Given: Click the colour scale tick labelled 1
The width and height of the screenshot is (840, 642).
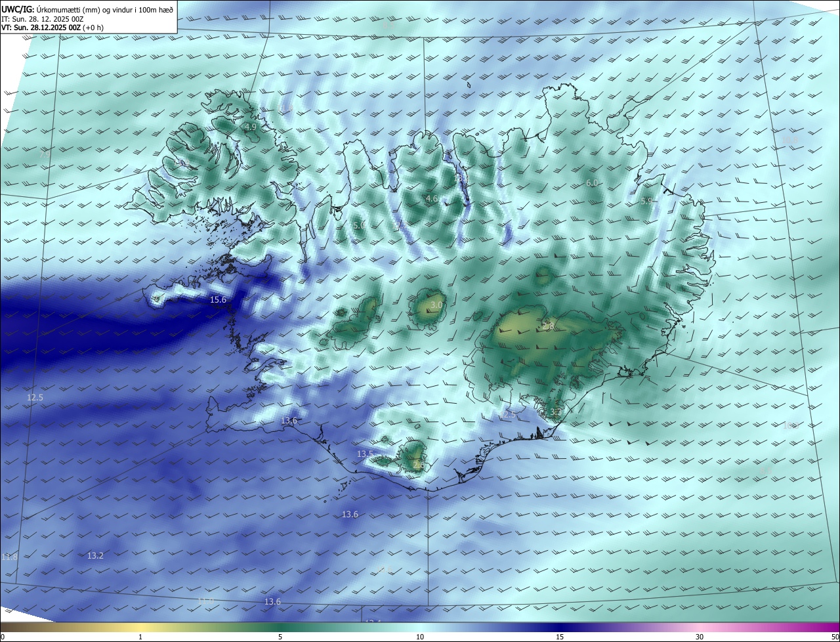Looking at the screenshot, I should tap(140, 637).
